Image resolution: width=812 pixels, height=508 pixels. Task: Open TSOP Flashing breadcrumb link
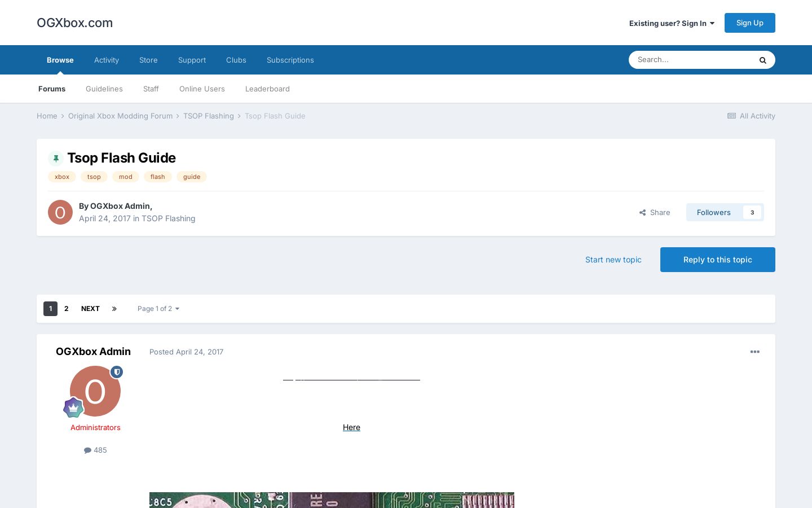click(x=209, y=116)
